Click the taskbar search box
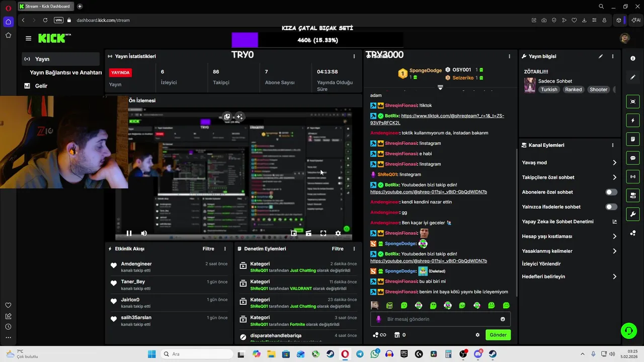 [197, 354]
